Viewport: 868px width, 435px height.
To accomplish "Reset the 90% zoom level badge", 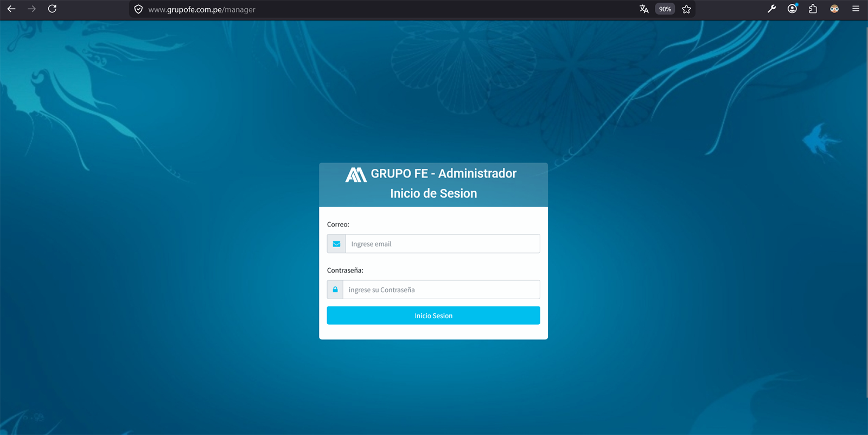I will pos(665,9).
